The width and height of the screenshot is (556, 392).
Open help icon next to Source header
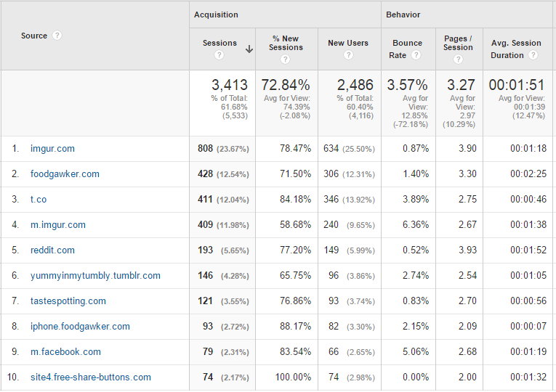point(57,36)
